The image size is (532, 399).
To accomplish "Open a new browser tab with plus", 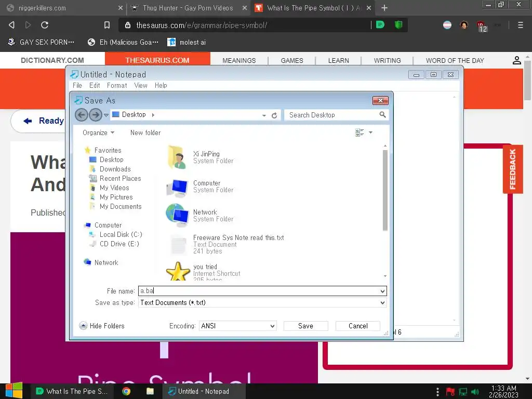I will pyautogui.click(x=384, y=8).
